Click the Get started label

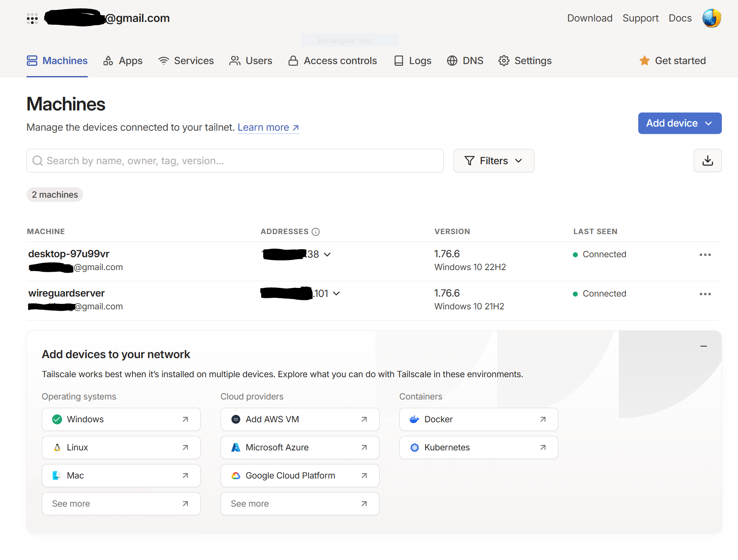coord(680,61)
